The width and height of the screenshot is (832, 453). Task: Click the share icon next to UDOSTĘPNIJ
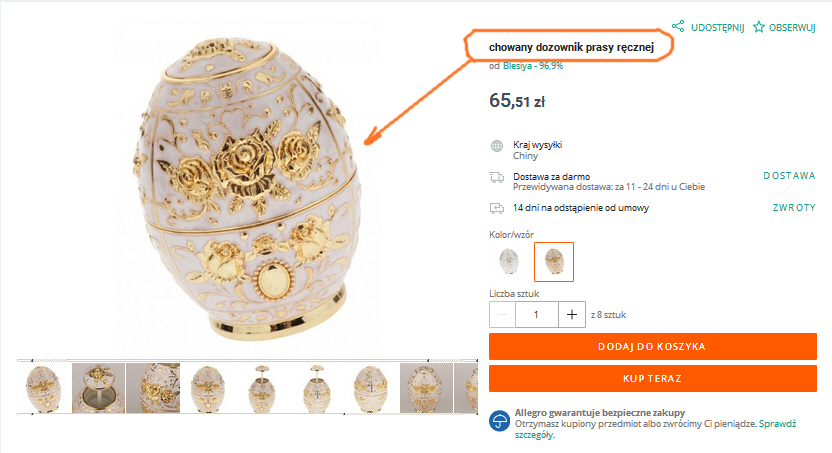678,27
